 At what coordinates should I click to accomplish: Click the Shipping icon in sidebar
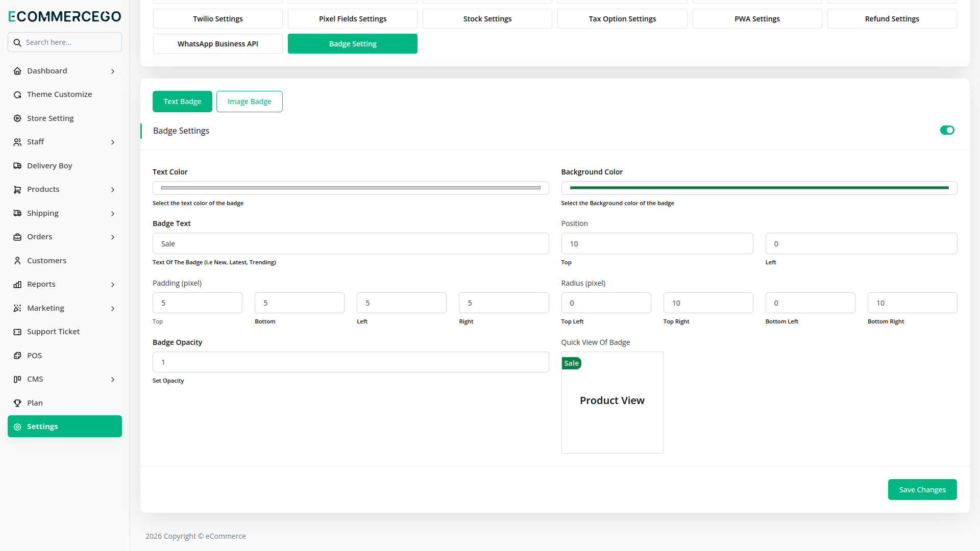coord(17,213)
